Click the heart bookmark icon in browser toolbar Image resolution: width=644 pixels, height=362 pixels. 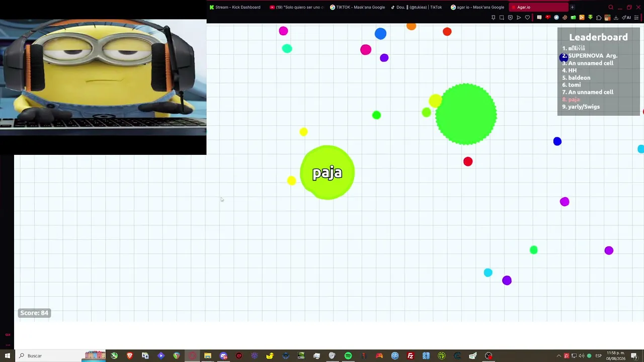(x=527, y=18)
